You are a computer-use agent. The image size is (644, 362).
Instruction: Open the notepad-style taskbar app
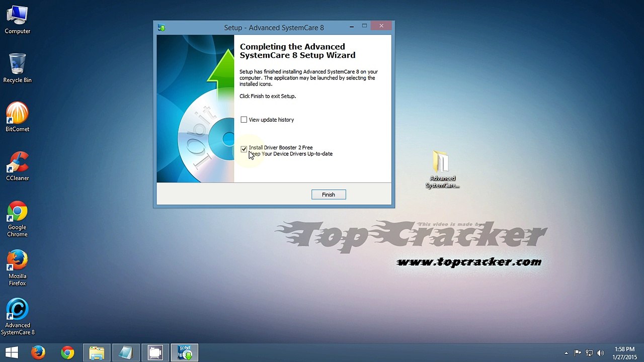point(126,353)
